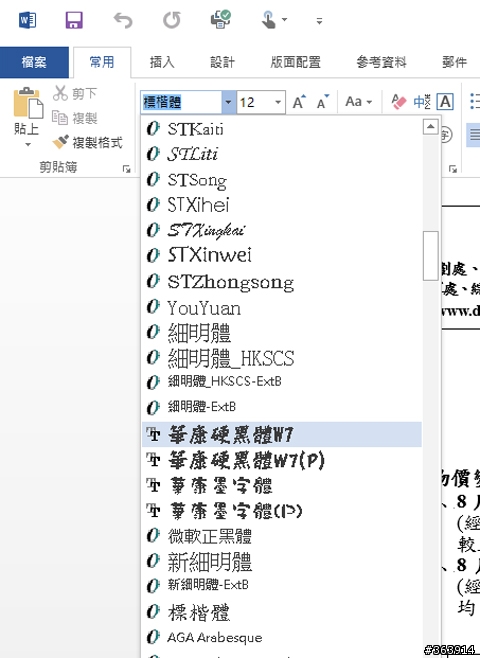Click the 貼上 paste icon
This screenshot has height=658, width=480.
pos(28,103)
